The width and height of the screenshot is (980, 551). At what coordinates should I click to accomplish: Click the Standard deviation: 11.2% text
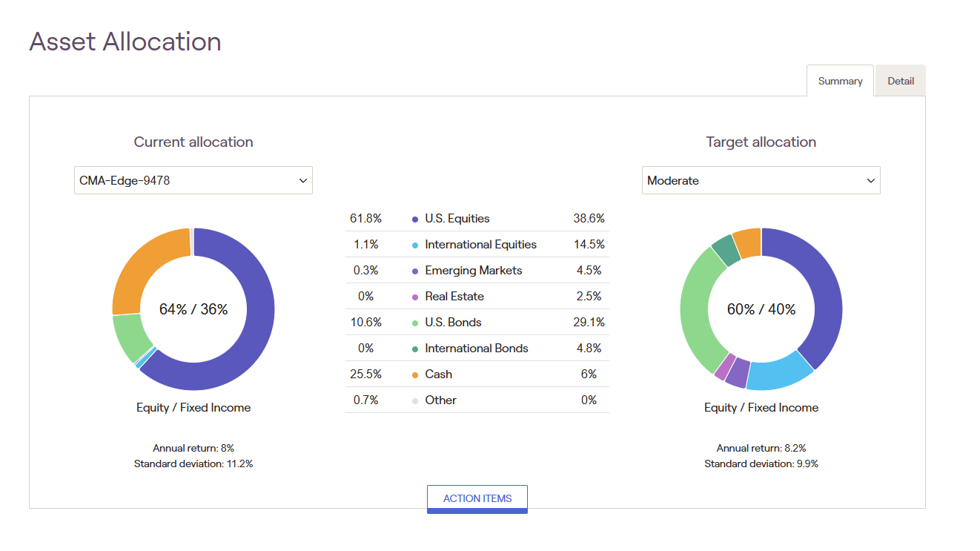(193, 463)
